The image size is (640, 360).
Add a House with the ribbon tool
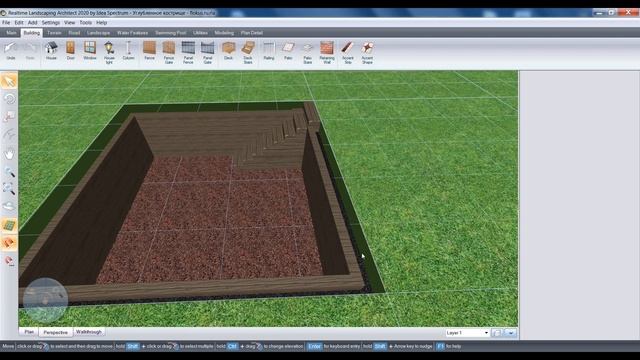(x=51, y=51)
